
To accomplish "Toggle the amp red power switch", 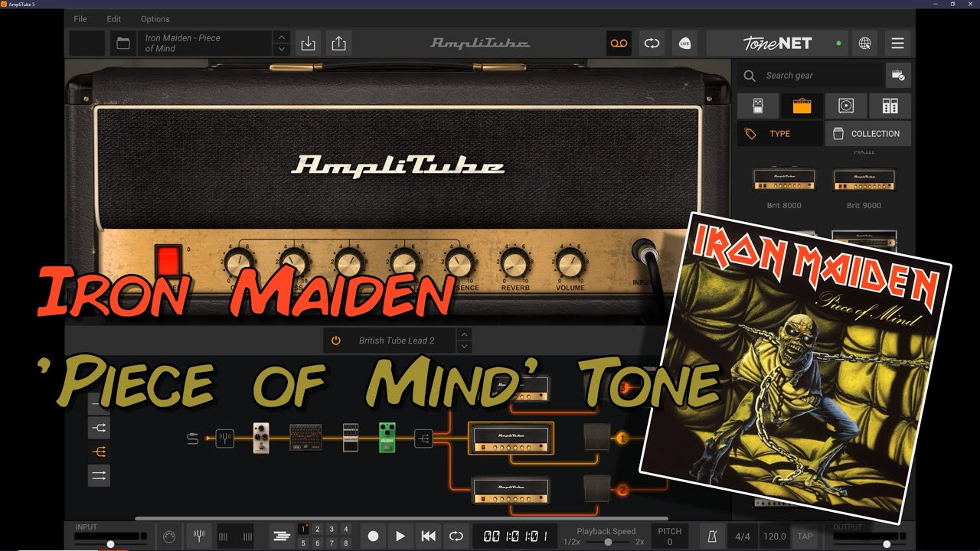I will tap(168, 261).
